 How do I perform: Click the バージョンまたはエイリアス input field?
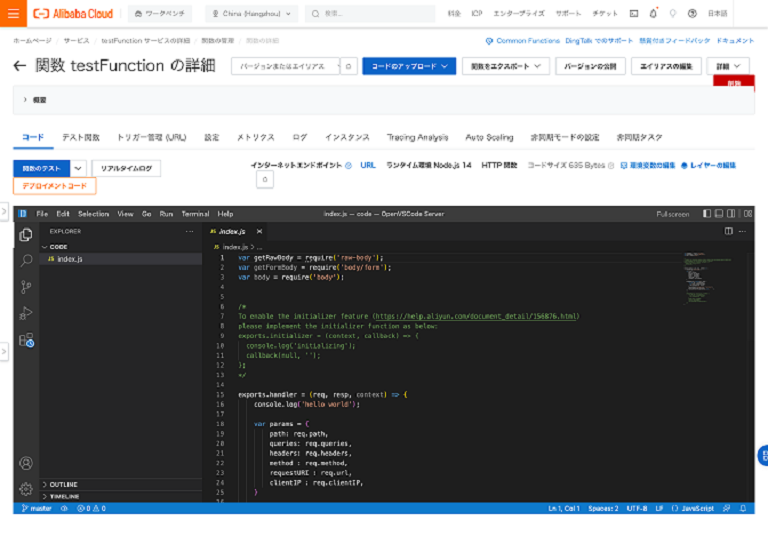(x=284, y=66)
